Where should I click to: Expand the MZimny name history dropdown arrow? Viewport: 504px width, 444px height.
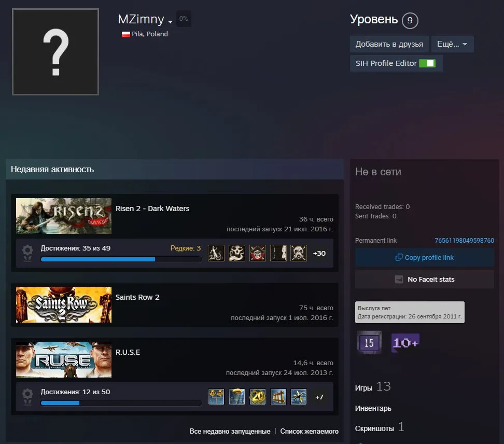171,22
